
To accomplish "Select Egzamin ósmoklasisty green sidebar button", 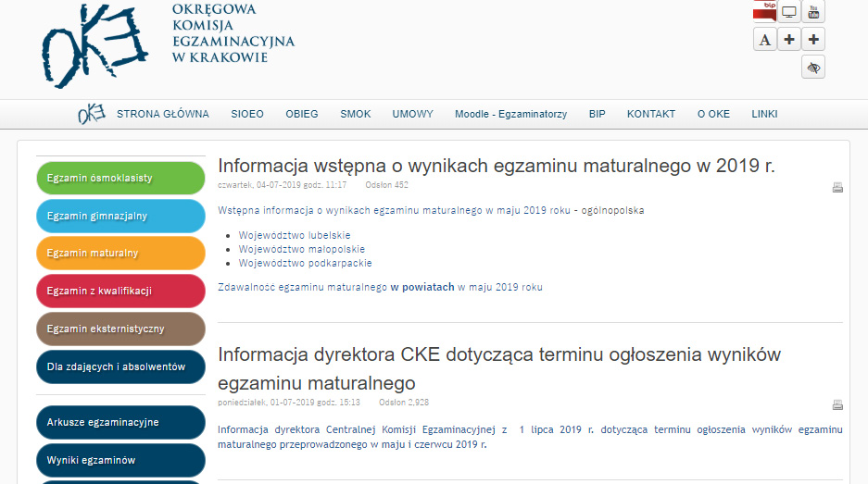I will point(120,179).
